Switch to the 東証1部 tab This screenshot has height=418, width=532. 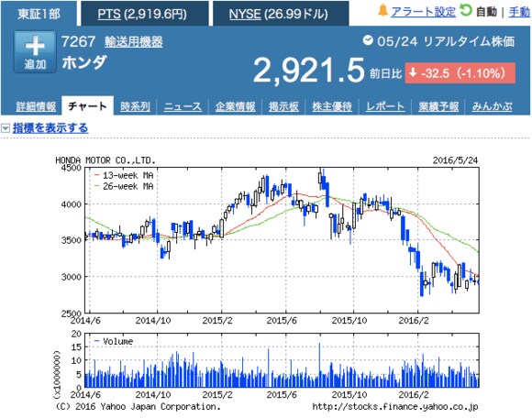[39, 14]
